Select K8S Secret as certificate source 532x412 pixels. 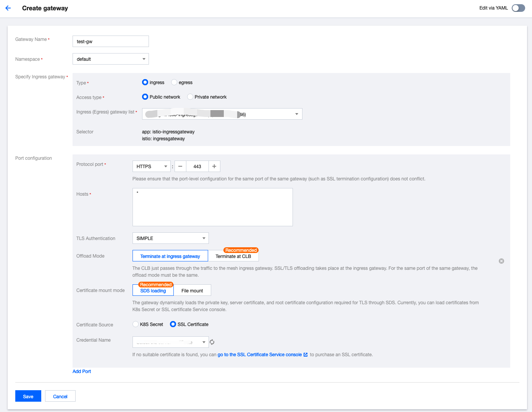click(136, 324)
